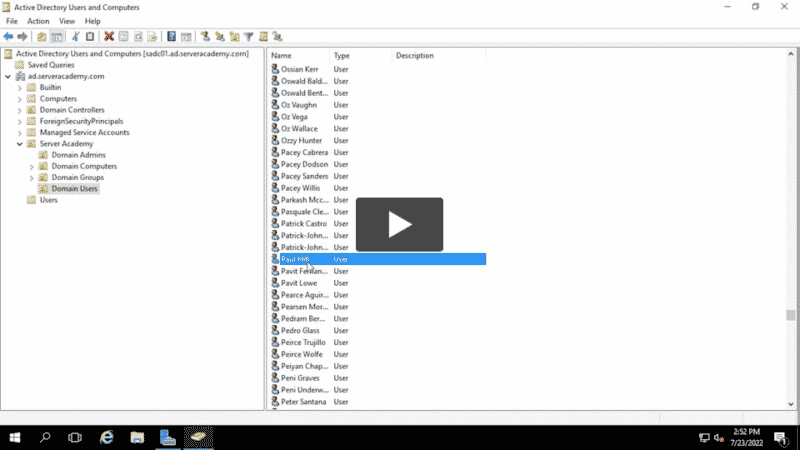Expand the Domain Controllers tree node

click(19, 110)
